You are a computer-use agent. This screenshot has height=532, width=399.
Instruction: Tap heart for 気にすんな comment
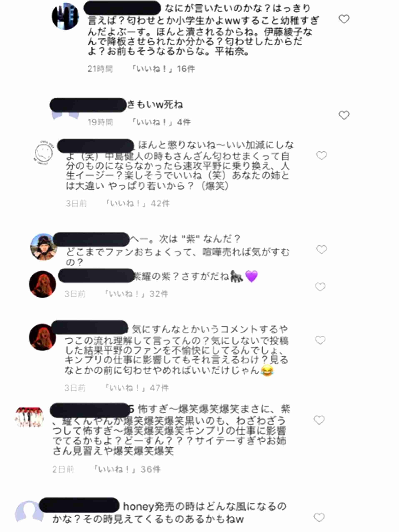click(320, 340)
